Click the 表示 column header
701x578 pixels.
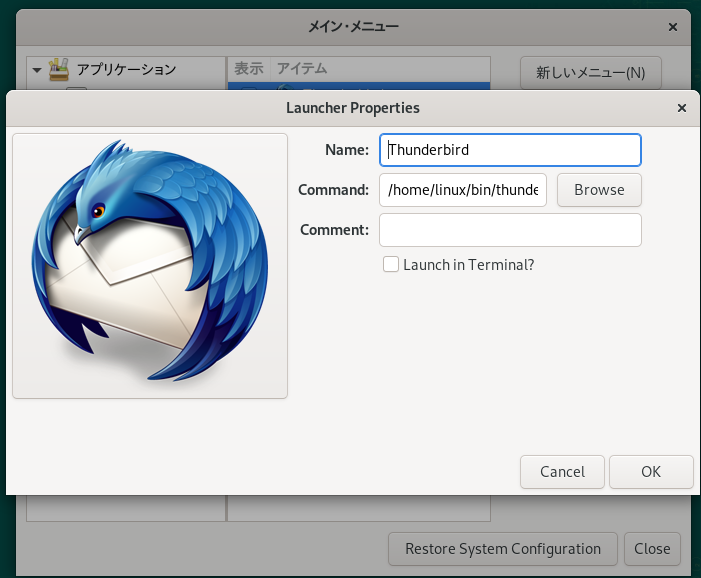pos(249,69)
